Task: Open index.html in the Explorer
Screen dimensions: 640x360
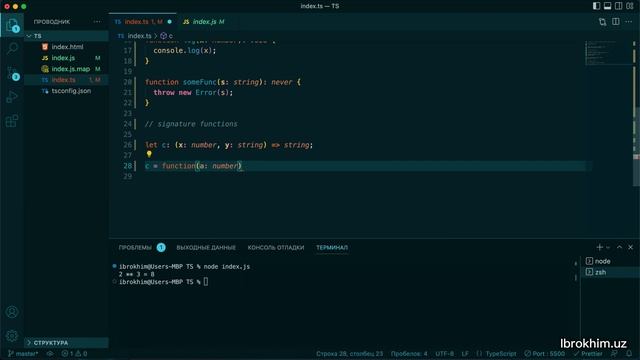Action: tap(67, 47)
